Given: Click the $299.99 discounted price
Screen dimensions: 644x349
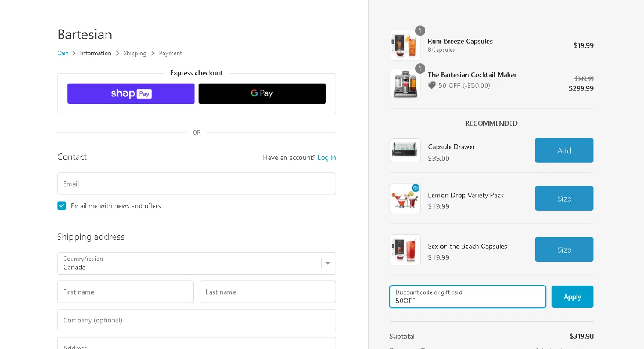Looking at the screenshot, I should click(x=581, y=88).
